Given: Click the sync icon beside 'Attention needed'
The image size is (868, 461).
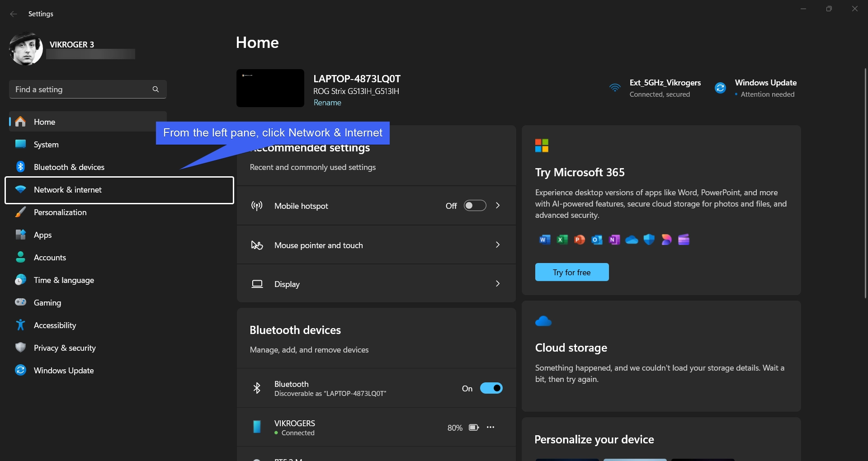Looking at the screenshot, I should pos(720,88).
